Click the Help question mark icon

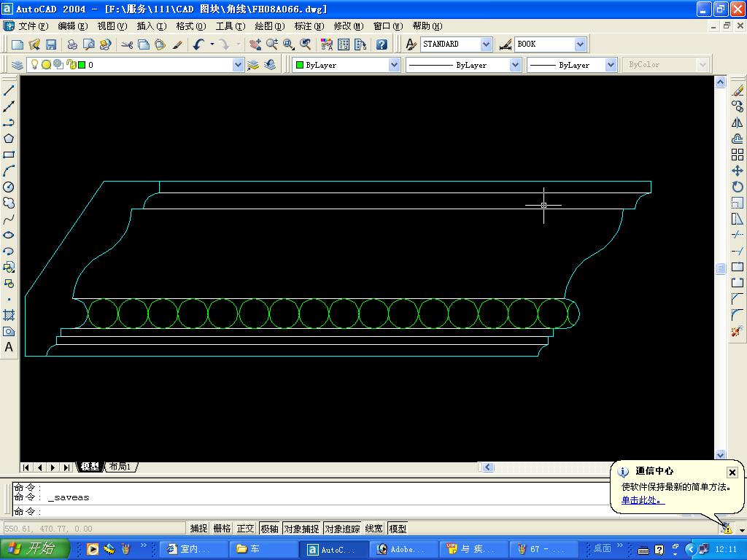(x=382, y=44)
